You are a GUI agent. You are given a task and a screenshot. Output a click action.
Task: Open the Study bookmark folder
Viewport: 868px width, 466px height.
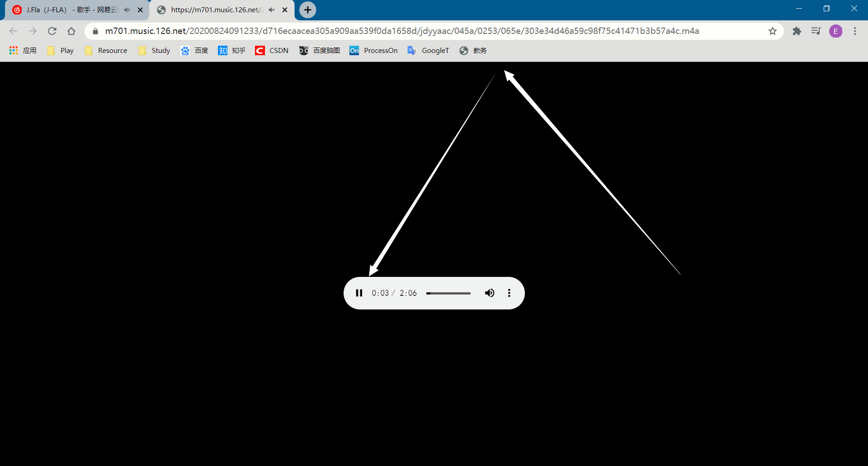coord(154,51)
